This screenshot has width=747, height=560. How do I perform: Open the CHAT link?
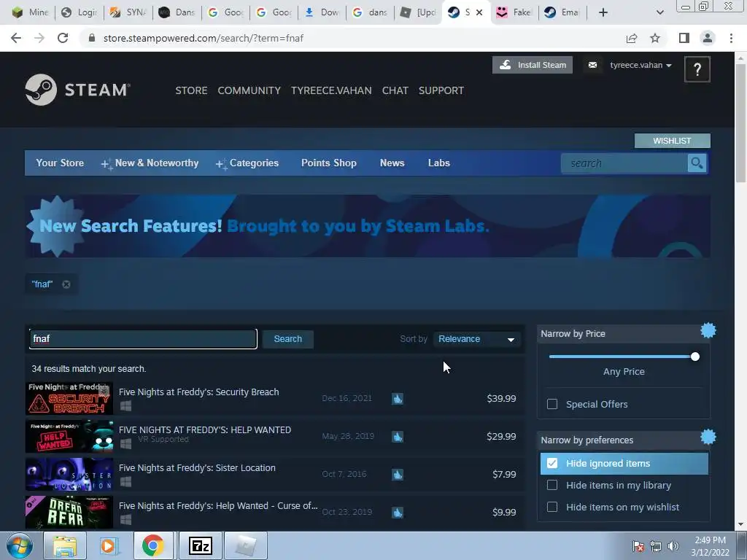pos(395,90)
